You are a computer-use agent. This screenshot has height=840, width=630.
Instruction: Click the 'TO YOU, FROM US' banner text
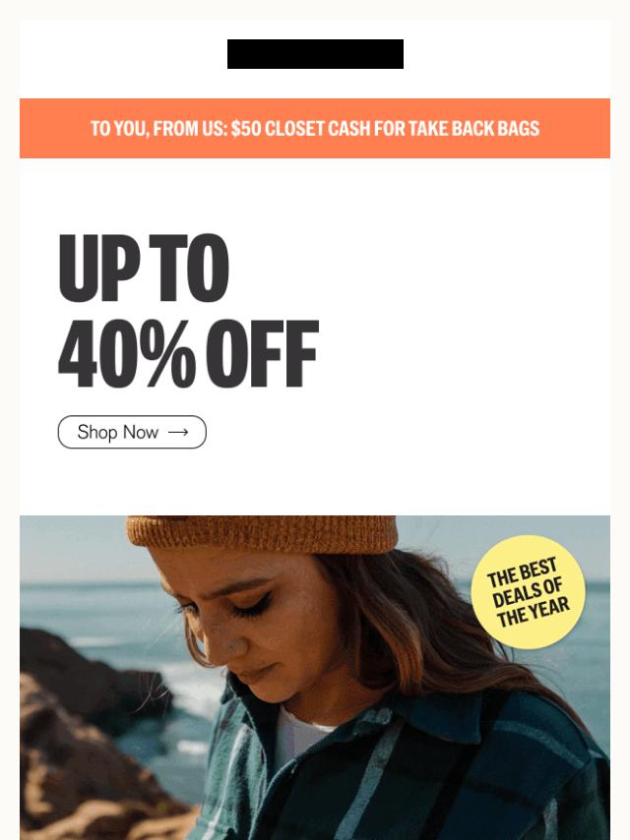159,129
